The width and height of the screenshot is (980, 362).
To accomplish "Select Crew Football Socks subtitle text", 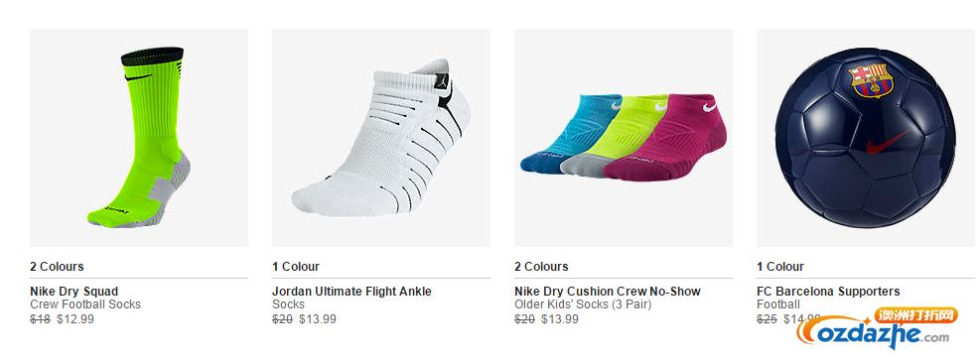I will 85,304.
